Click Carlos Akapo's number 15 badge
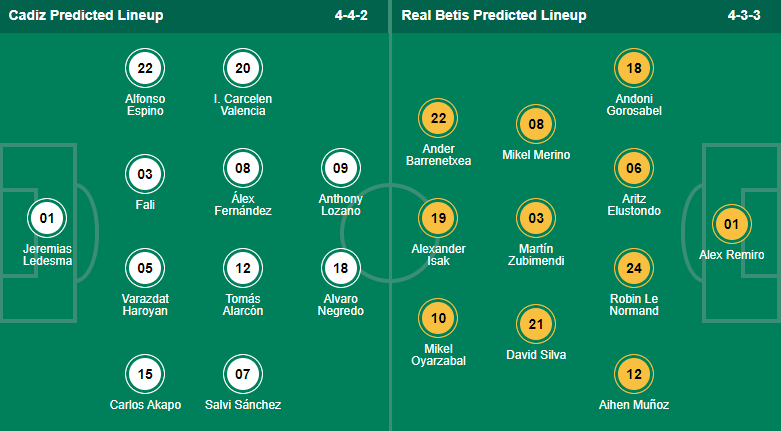The width and height of the screenshot is (781, 431). click(145, 374)
